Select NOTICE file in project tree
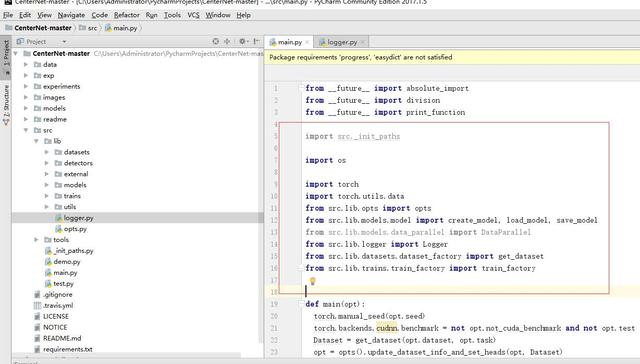 55,327
